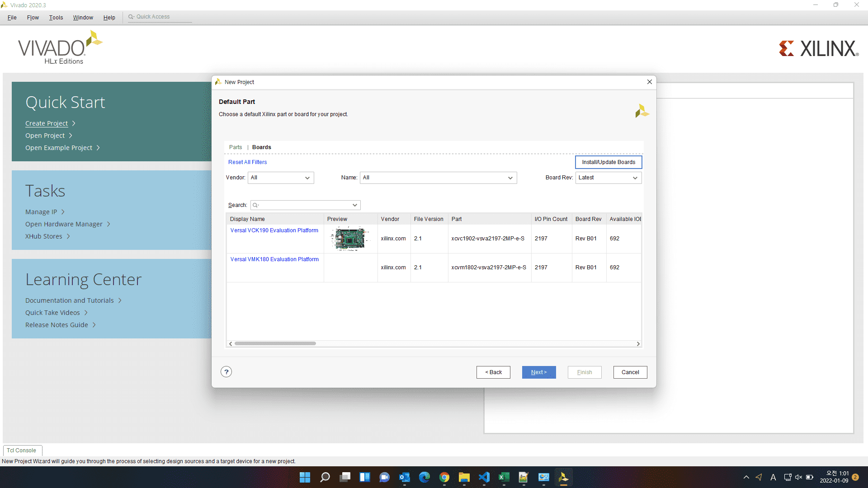Click Install/Update Boards button

click(608, 162)
